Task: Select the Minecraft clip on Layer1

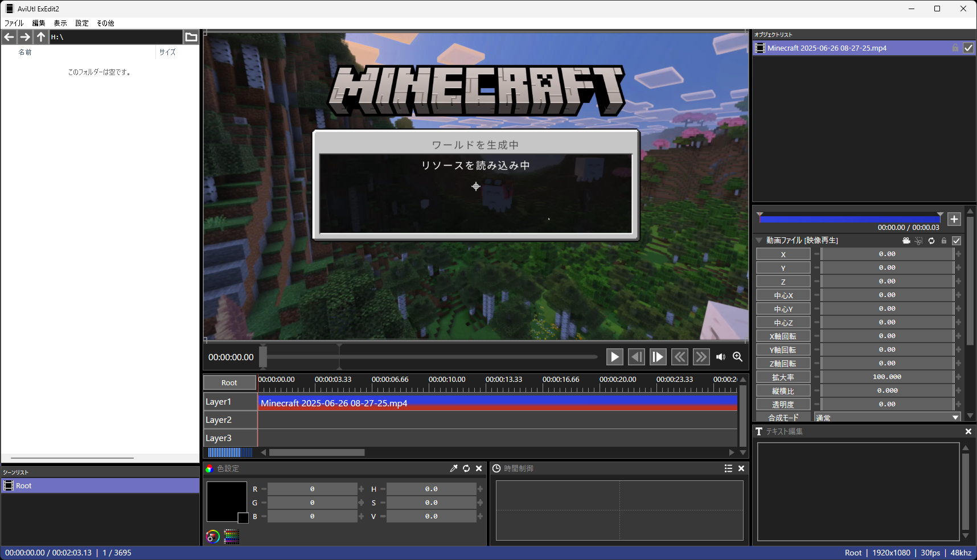Action: (498, 403)
